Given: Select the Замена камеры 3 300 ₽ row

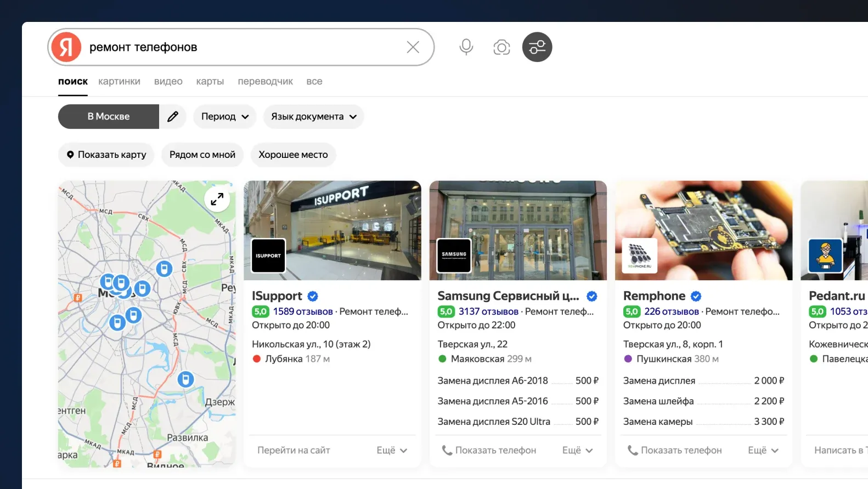Looking at the screenshot, I should coord(704,422).
